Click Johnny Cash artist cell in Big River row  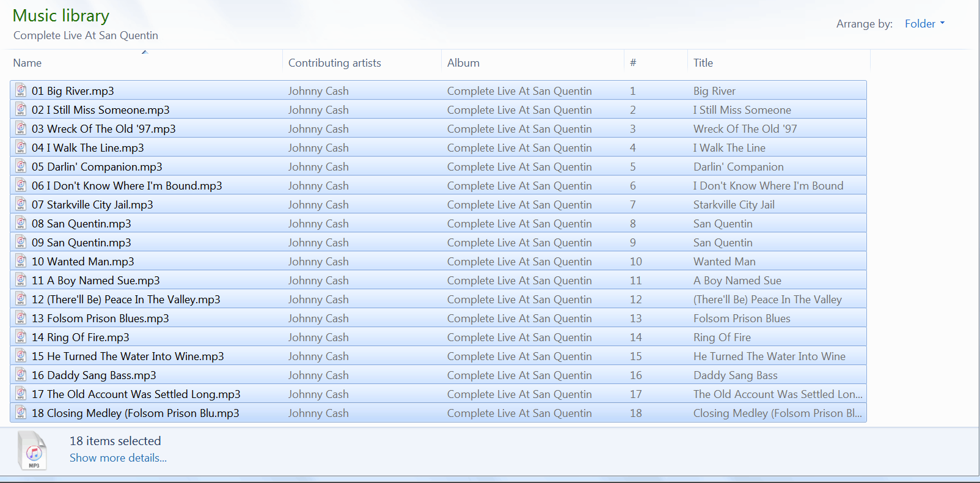click(x=318, y=91)
